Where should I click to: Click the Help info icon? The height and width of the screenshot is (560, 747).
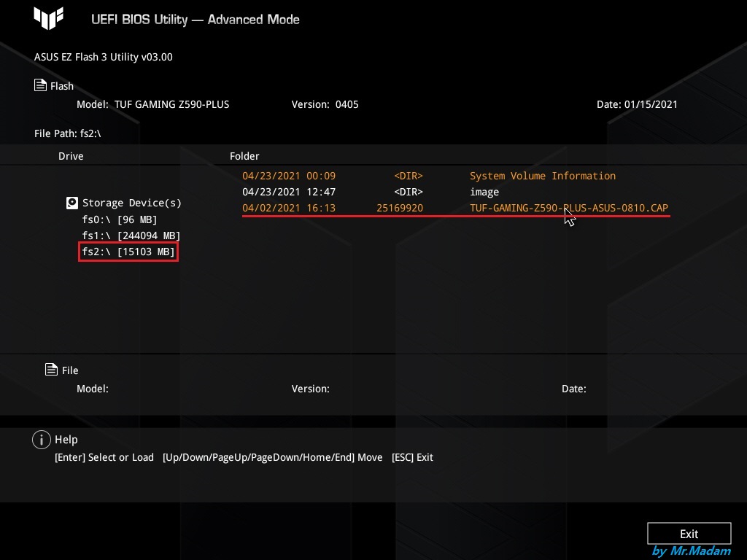pyautogui.click(x=42, y=440)
